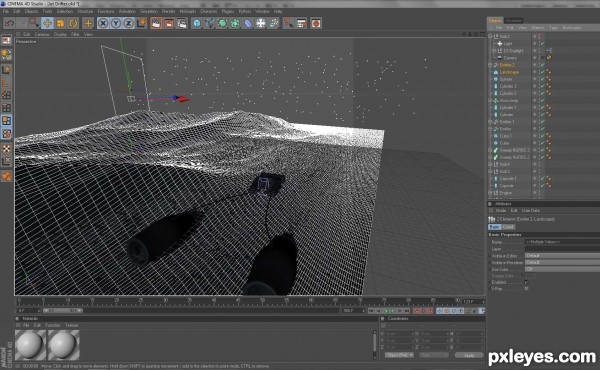600x370 pixels.
Task: Open the scene environment objects icon
Action: pyautogui.click(x=261, y=23)
